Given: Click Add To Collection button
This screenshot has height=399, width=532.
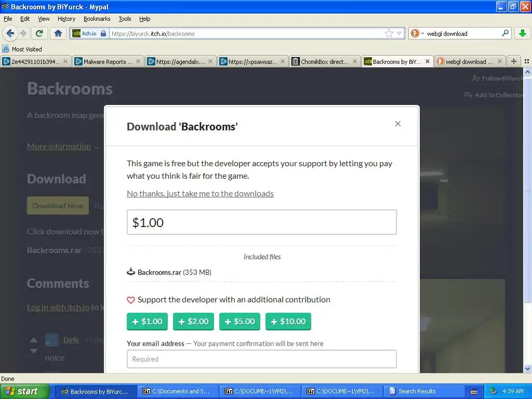Looking at the screenshot, I should pyautogui.click(x=494, y=95).
